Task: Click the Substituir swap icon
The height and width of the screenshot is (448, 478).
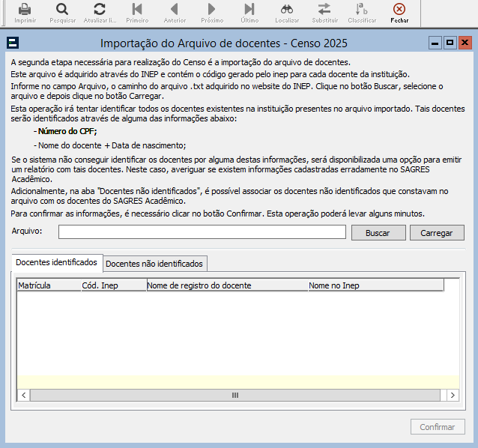Action: pyautogui.click(x=324, y=10)
